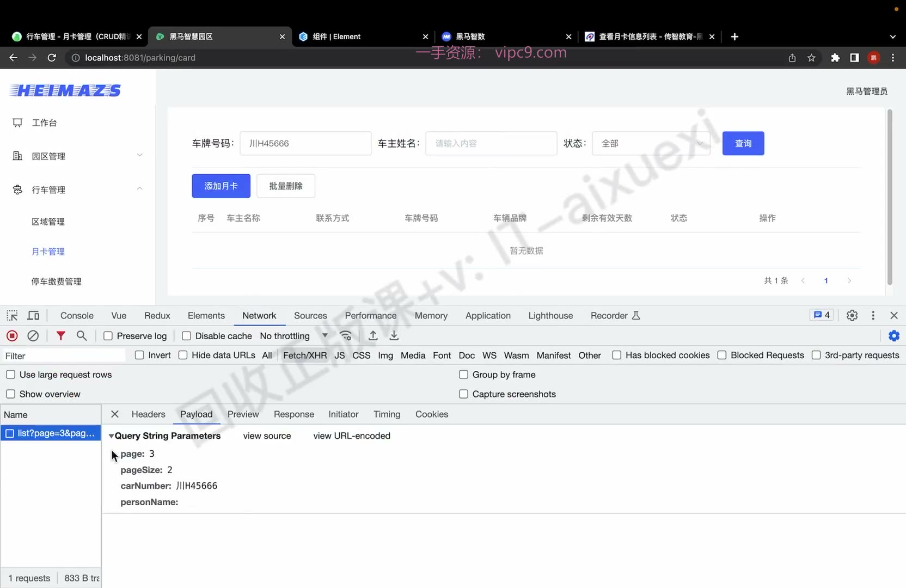Viewport: 906px width, 588px height.
Task: Toggle browser side panel icon
Action: point(854,58)
